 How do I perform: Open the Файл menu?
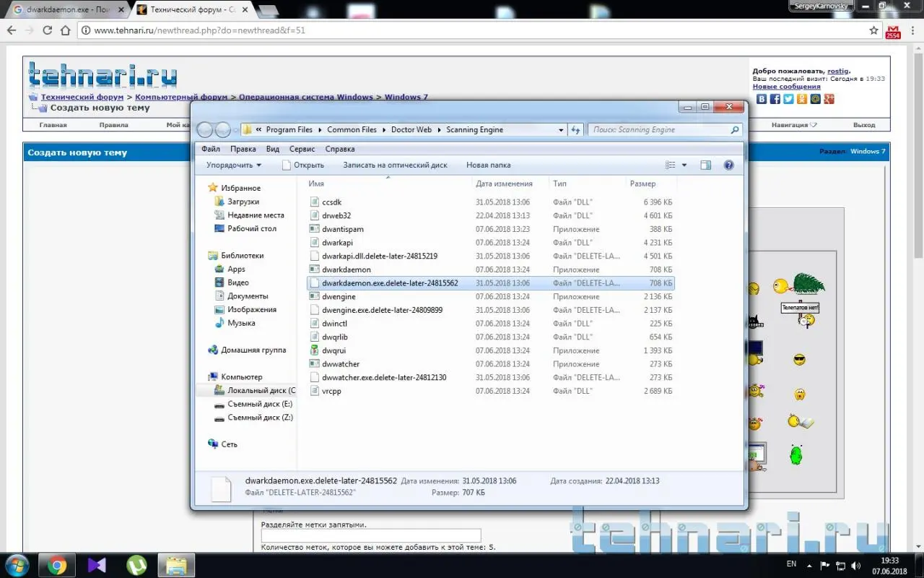[211, 149]
